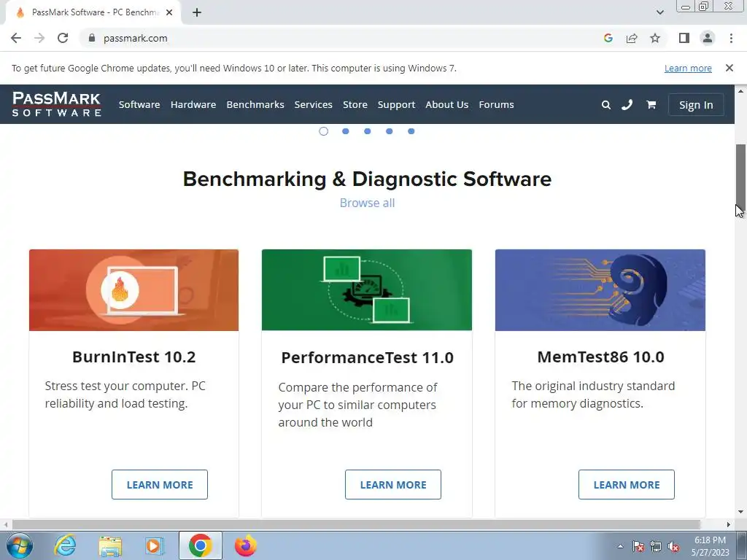The image size is (747, 560).
Task: Click the BurnInTest 10.2 heading
Action: [134, 357]
